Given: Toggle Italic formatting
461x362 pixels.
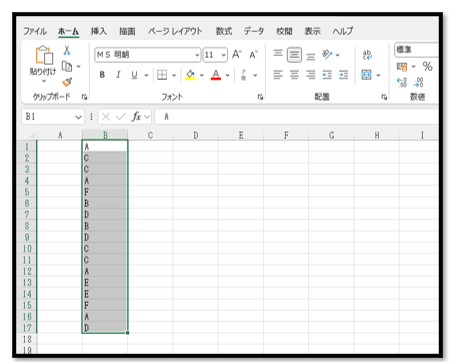Looking at the screenshot, I should (118, 75).
